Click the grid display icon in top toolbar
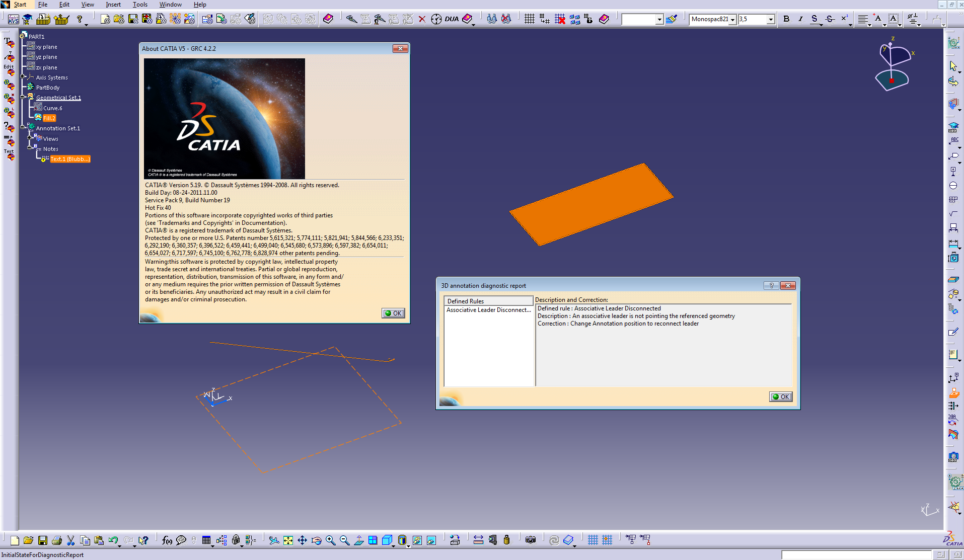 (529, 19)
